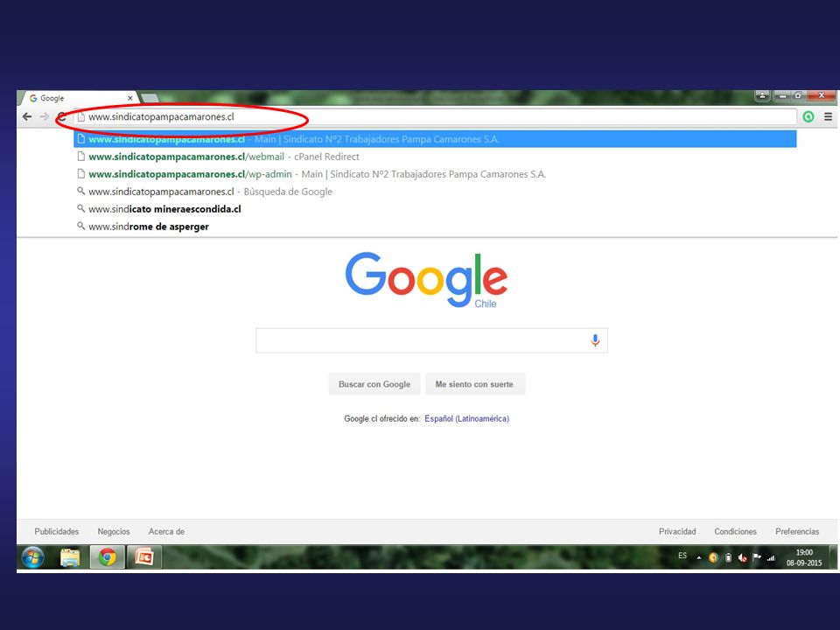Open the Negocios footer link
The image size is (840, 630).
pos(114,531)
